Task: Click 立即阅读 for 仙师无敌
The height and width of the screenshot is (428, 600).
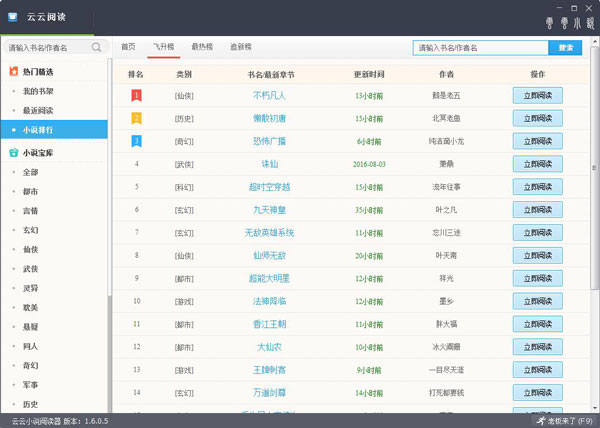Action: click(x=538, y=255)
